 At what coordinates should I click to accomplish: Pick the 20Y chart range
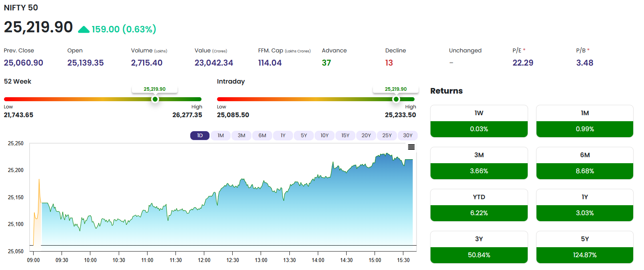[x=366, y=136]
